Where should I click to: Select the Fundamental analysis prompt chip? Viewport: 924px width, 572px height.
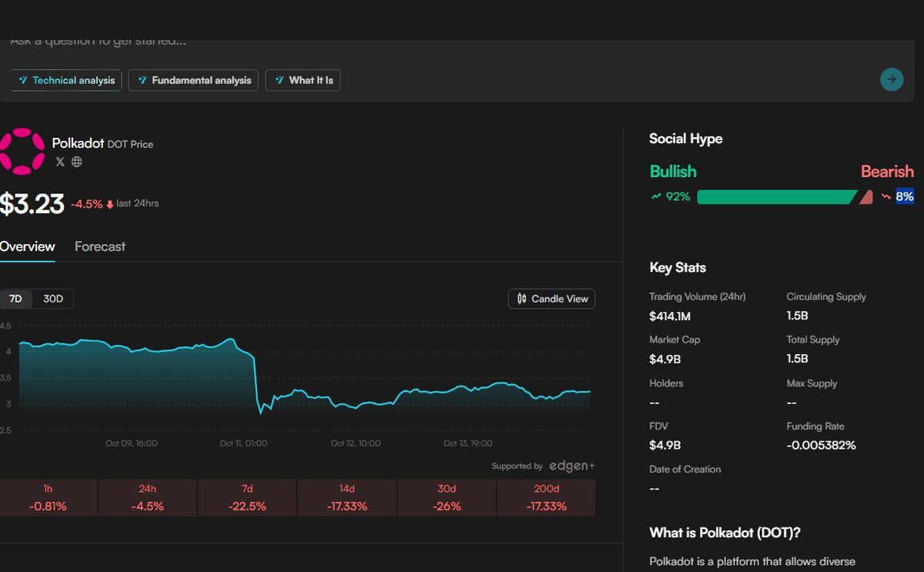point(193,80)
